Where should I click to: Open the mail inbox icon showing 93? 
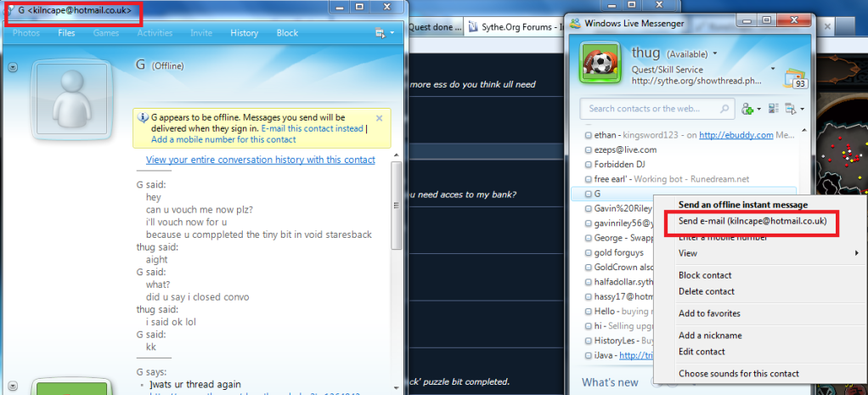[794, 79]
